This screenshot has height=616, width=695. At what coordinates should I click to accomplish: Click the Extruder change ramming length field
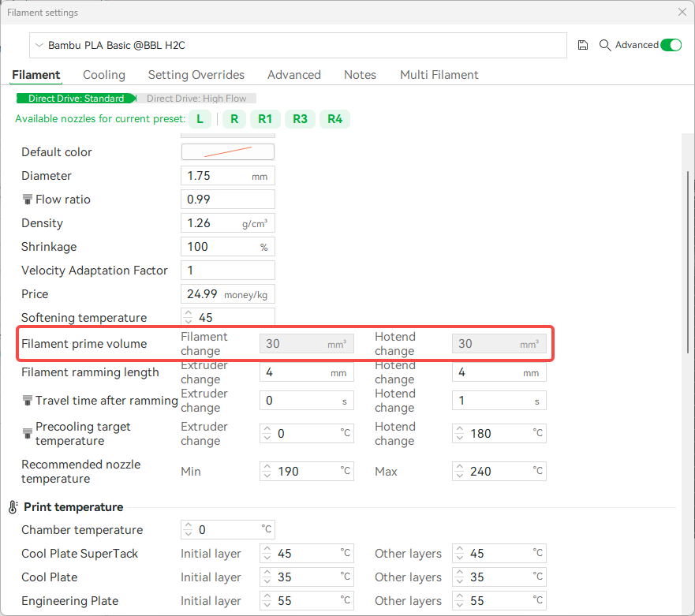[x=307, y=372]
